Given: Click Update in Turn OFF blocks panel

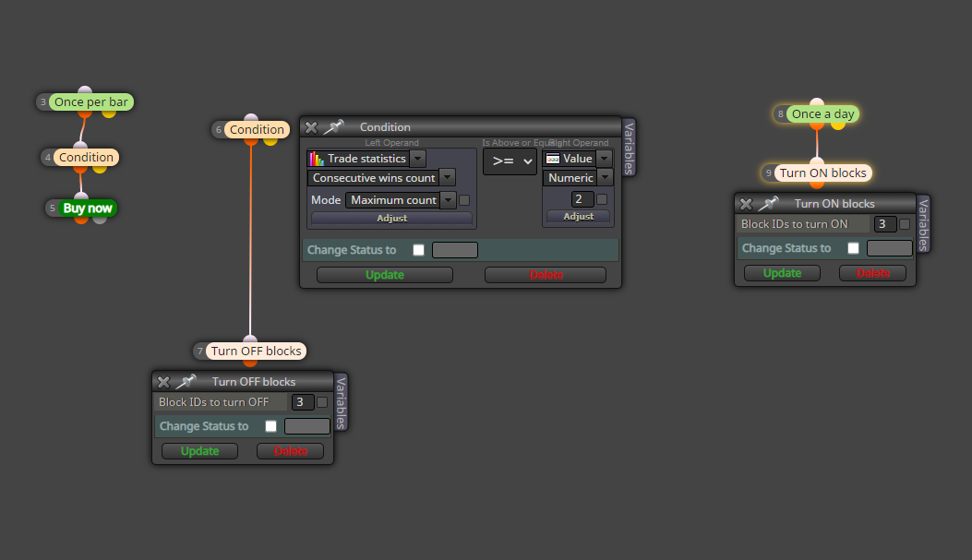Looking at the screenshot, I should (199, 451).
